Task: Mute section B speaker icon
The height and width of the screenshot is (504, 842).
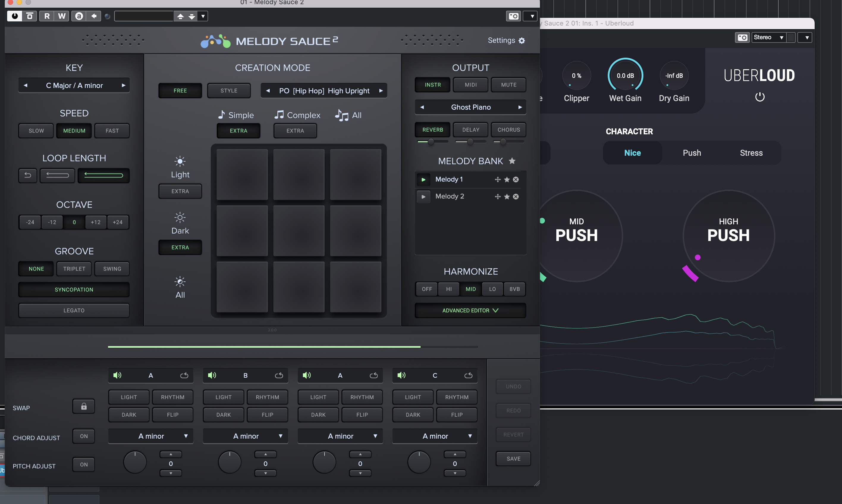Action: (212, 375)
